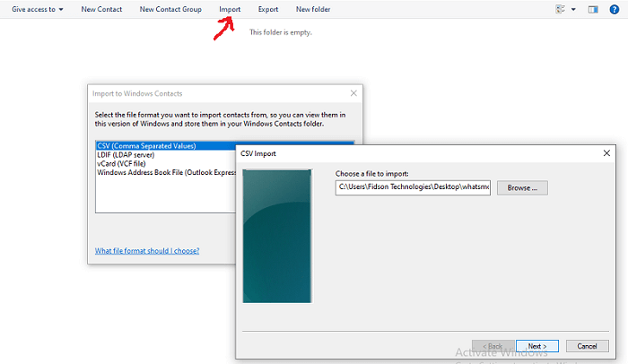628x364 pixels.
Task: Click the Back button in CSV Import
Action: 493,346
